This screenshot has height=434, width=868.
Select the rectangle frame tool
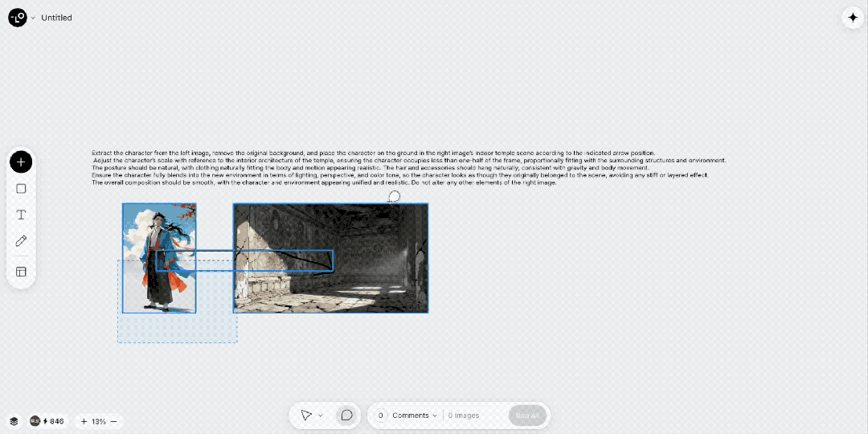pyautogui.click(x=21, y=189)
